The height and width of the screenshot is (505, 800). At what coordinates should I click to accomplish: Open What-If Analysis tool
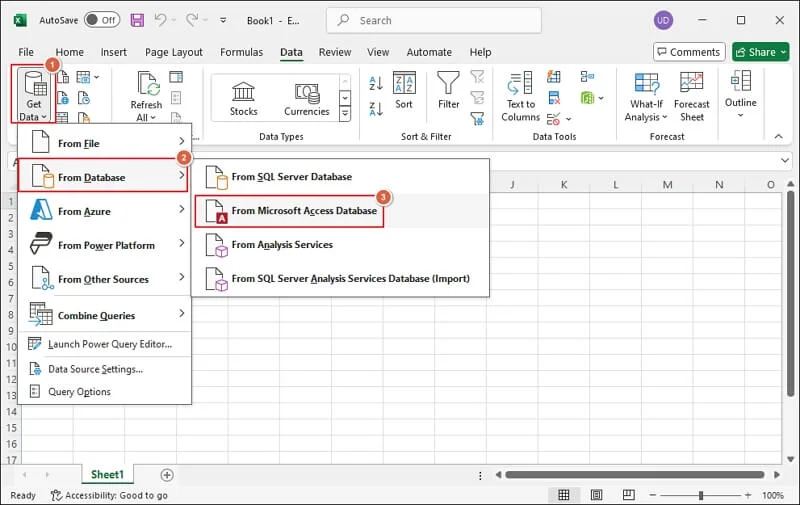click(646, 97)
